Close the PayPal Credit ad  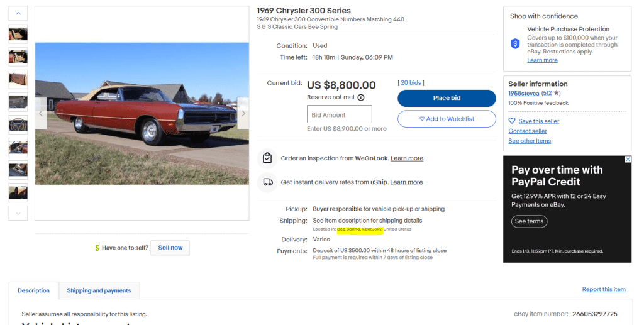[627, 160]
